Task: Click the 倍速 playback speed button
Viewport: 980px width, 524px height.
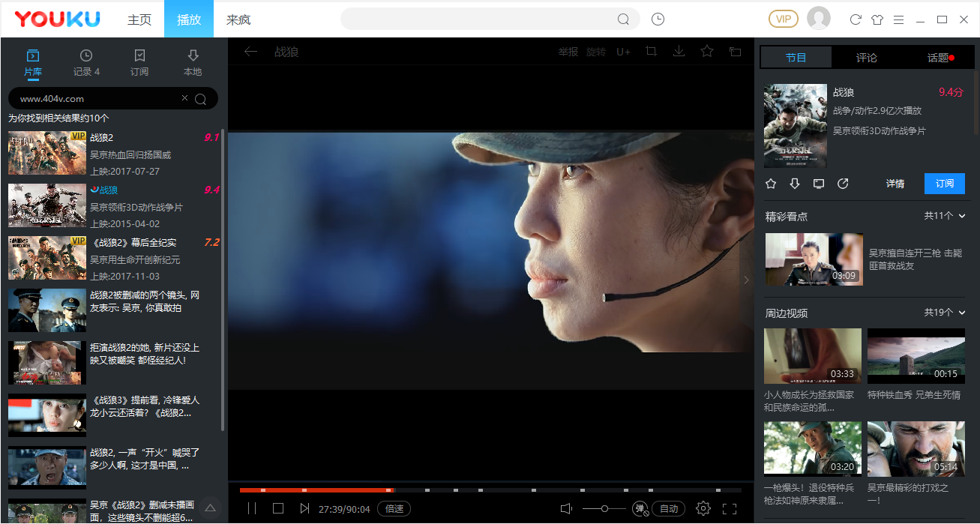Action: coord(394,509)
